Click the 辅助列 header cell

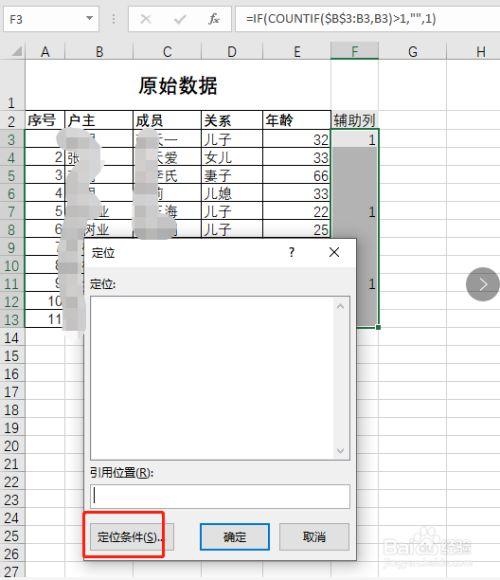(x=355, y=120)
